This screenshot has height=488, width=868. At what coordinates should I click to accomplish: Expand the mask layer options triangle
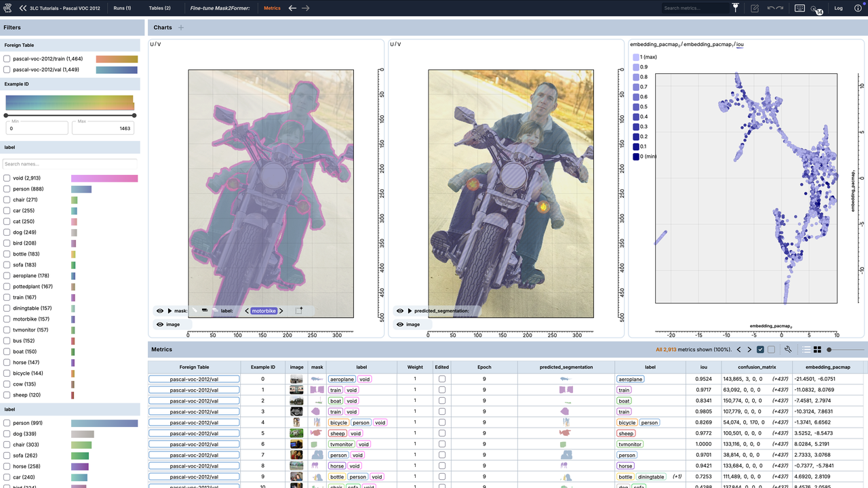(x=170, y=311)
